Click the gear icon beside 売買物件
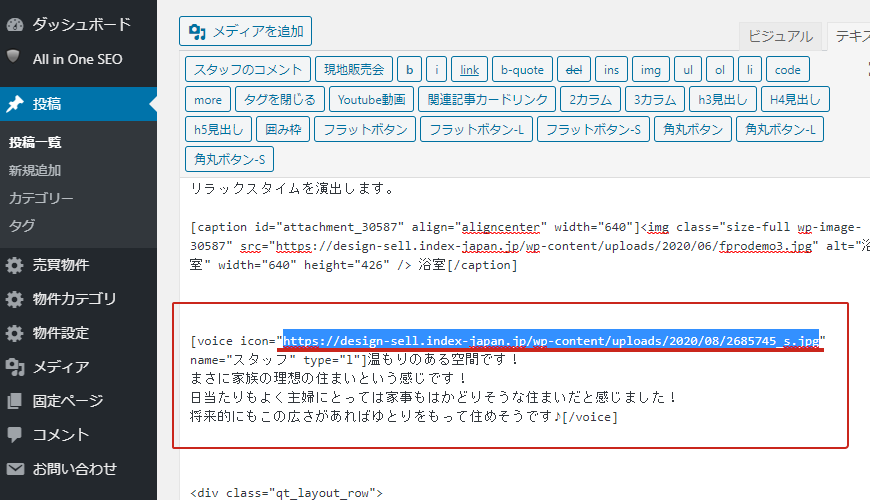The height and width of the screenshot is (500, 870). coord(15,265)
